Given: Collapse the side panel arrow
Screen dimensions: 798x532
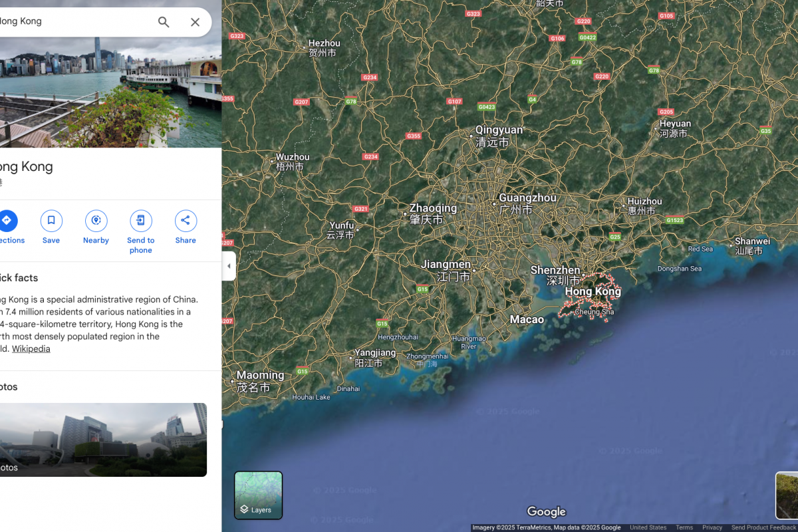Looking at the screenshot, I should (x=229, y=266).
